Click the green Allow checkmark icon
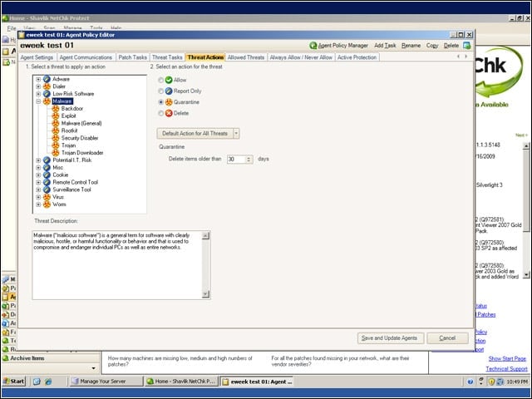The height and width of the screenshot is (399, 532). [169, 80]
